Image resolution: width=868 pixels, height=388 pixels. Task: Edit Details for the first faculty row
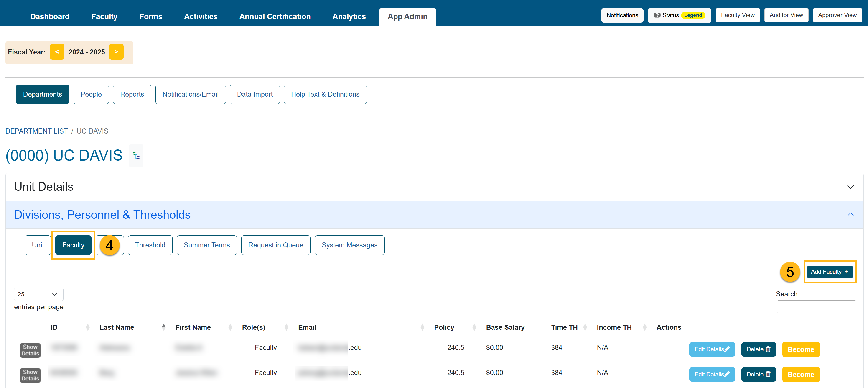[x=712, y=349]
